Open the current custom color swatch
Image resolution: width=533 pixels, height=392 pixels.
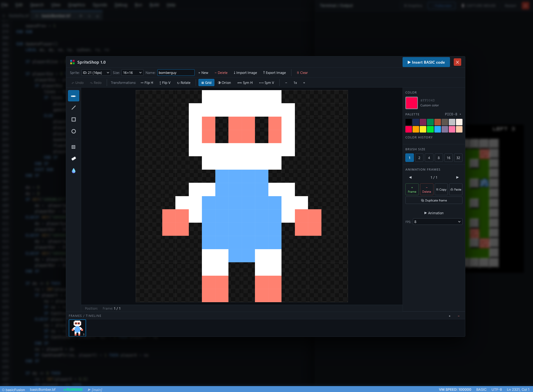pyautogui.click(x=412, y=103)
